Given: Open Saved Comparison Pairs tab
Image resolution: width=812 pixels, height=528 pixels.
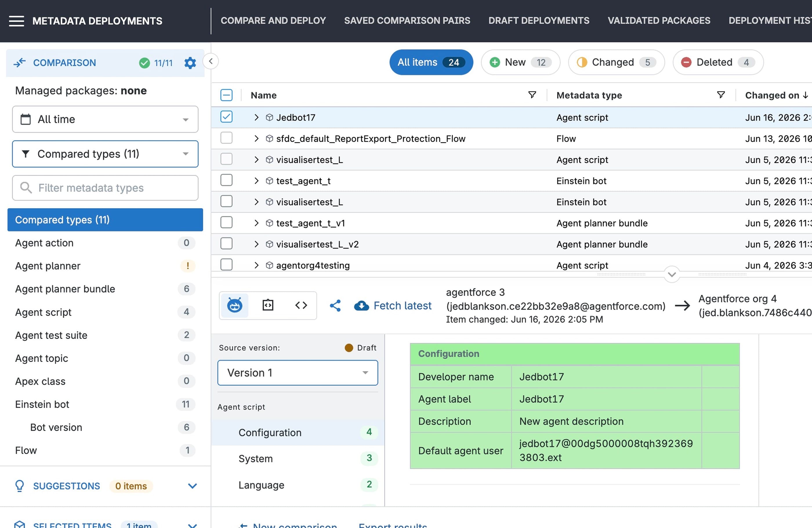Looking at the screenshot, I should 407,21.
